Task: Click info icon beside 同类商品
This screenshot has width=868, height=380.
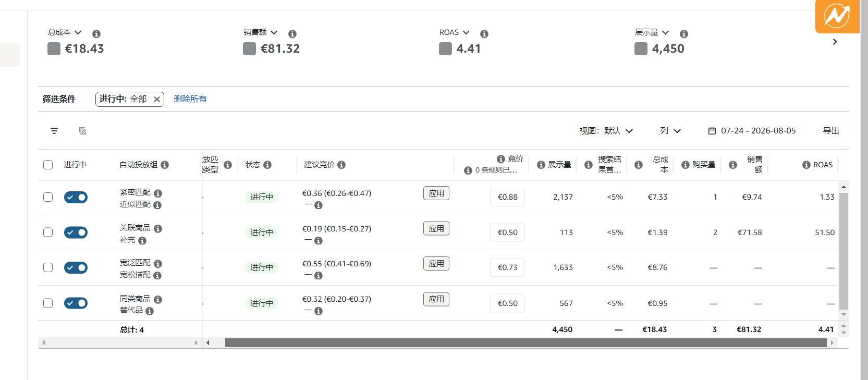Action: (158, 300)
